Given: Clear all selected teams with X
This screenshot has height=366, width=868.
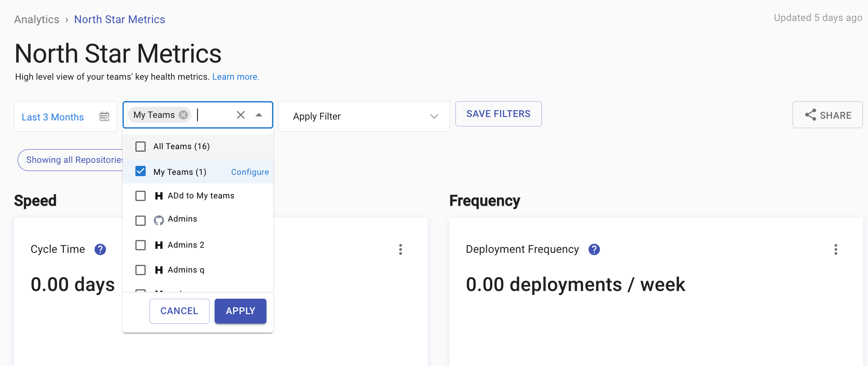Looking at the screenshot, I should pyautogui.click(x=241, y=115).
